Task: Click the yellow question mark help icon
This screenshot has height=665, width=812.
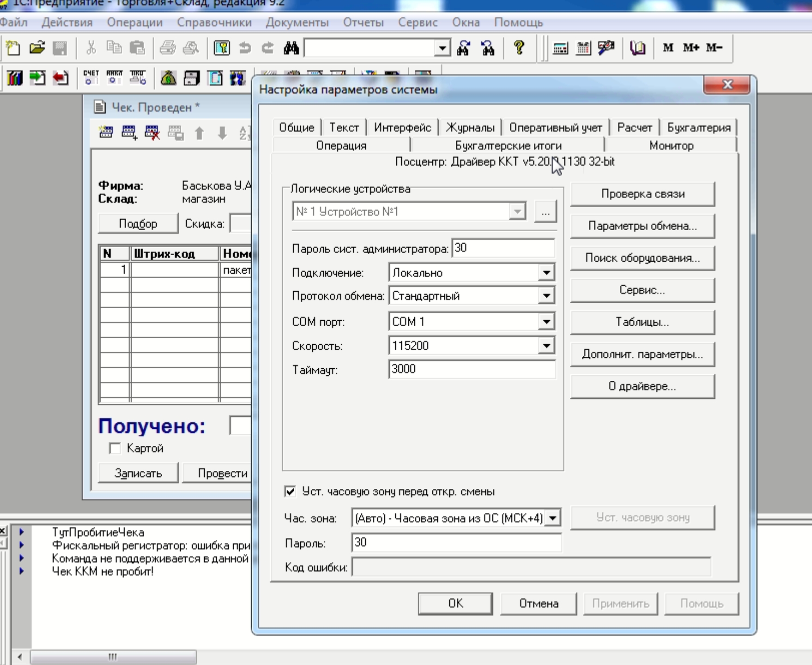Action: tap(519, 48)
